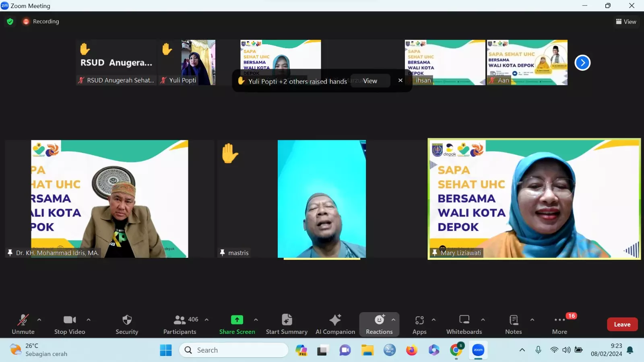Screen dimensions: 644x362
Task: Open the Reactions menu
Action: coord(379,324)
